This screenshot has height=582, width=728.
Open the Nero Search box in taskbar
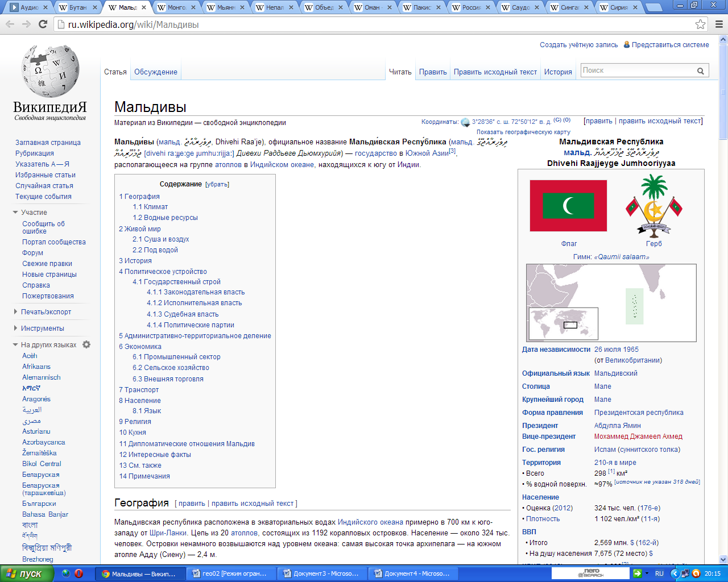click(591, 573)
